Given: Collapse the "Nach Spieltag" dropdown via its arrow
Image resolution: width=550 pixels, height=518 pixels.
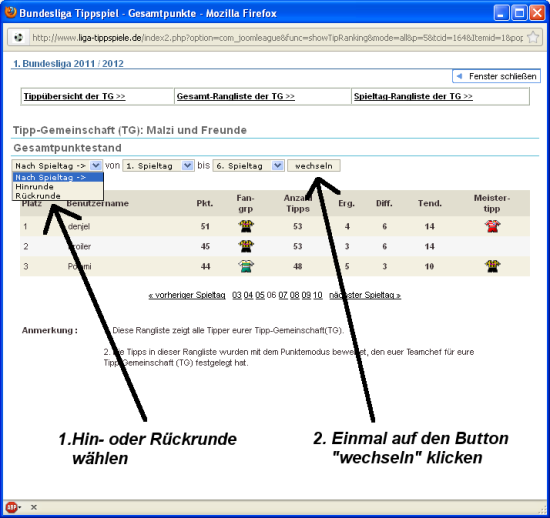Looking at the screenshot, I should (x=96, y=166).
